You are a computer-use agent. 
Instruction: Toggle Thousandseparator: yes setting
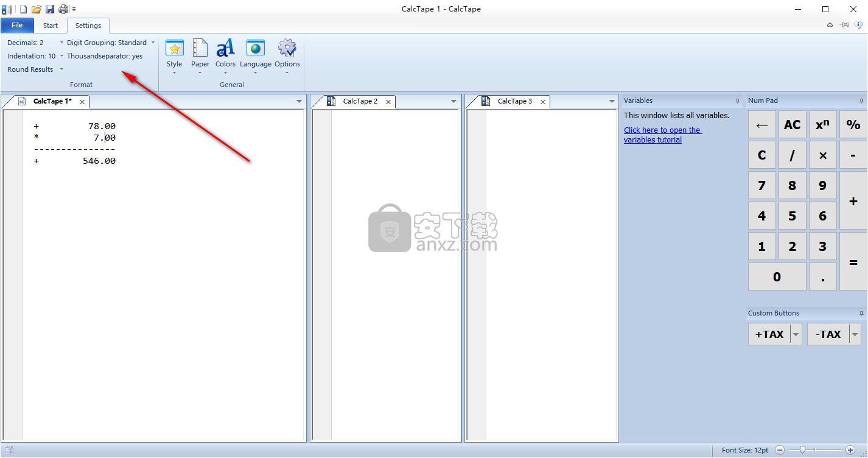pyautogui.click(x=105, y=56)
